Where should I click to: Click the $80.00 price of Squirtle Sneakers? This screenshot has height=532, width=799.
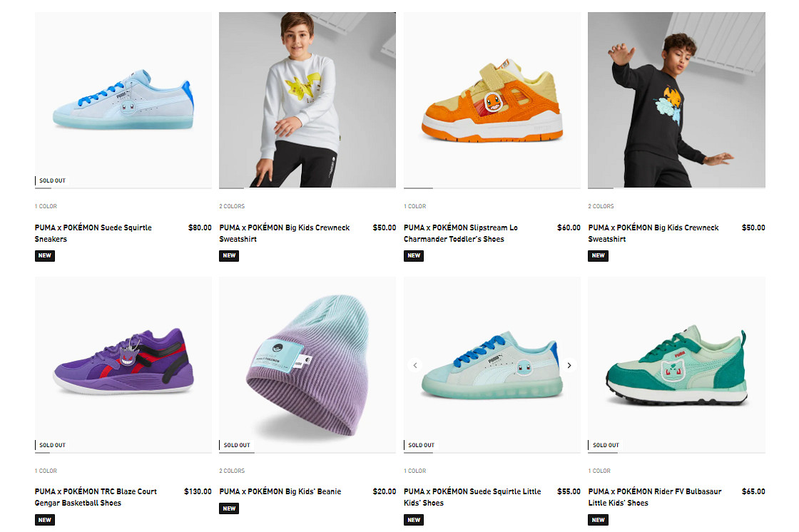point(200,227)
